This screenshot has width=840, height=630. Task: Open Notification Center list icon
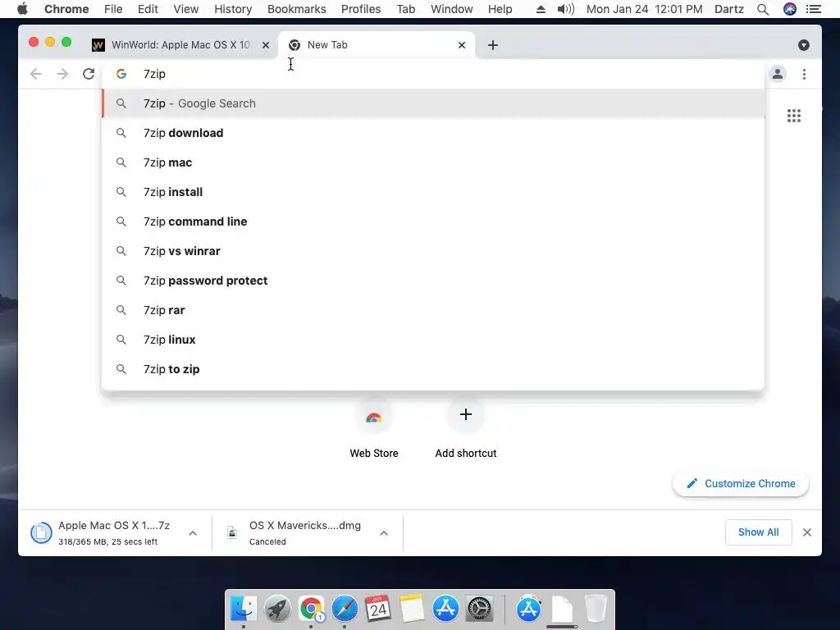click(814, 9)
